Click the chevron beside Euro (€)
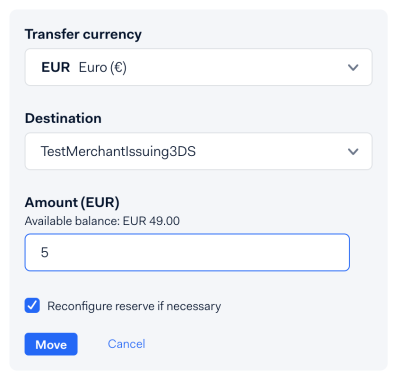Screen dimensions: 400x381 pos(353,67)
